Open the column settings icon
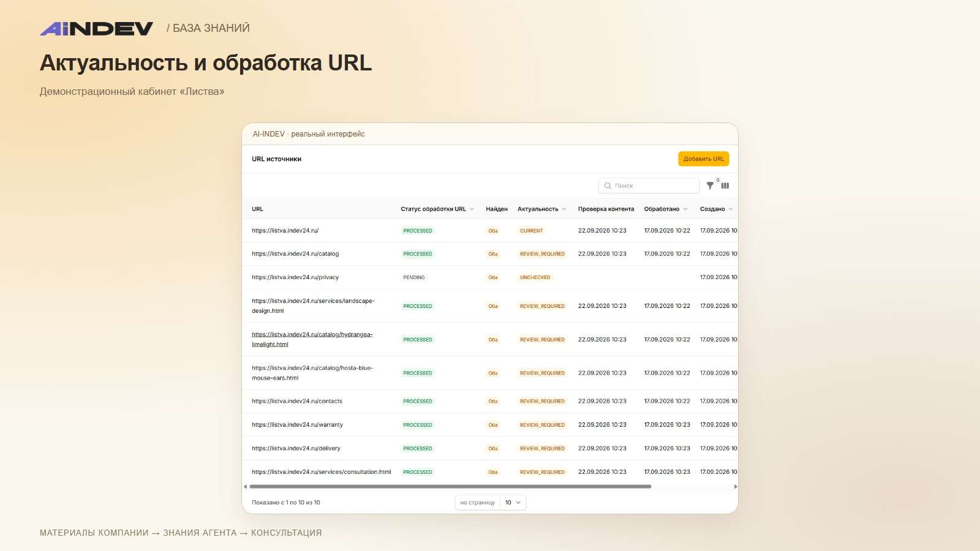980x551 pixels. (725, 186)
